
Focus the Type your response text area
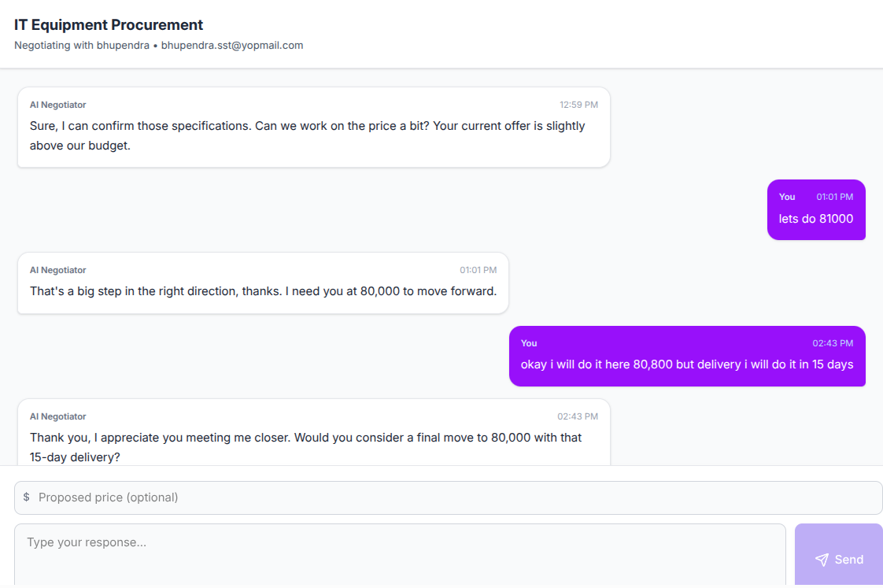point(400,555)
